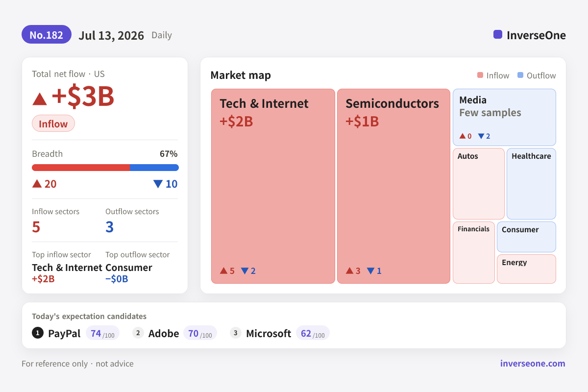Click the Inflow status pill
Image resolution: width=588 pixels, height=392 pixels.
[x=53, y=123]
